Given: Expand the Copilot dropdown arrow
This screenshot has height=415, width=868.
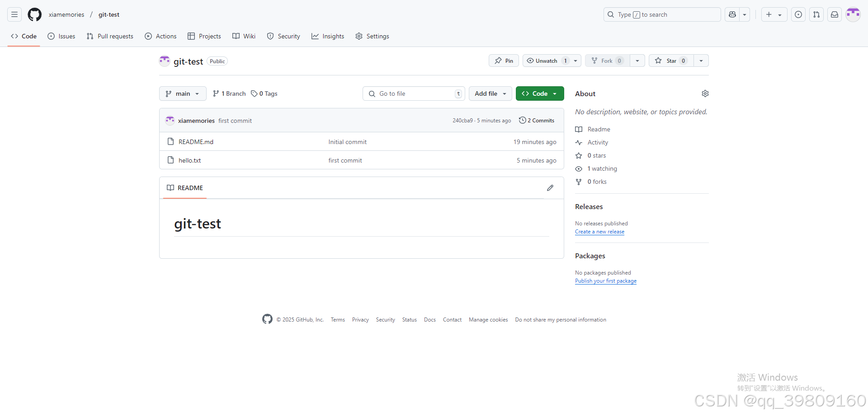Looking at the screenshot, I should pyautogui.click(x=745, y=14).
